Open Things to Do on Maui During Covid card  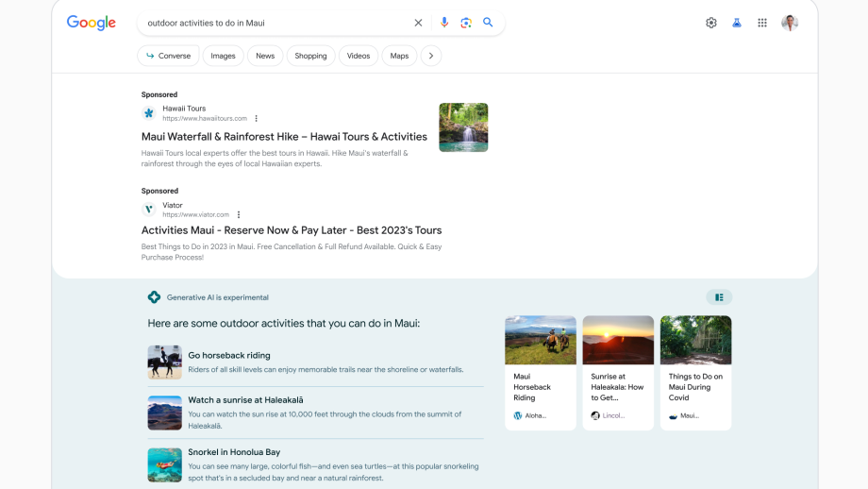pos(696,373)
